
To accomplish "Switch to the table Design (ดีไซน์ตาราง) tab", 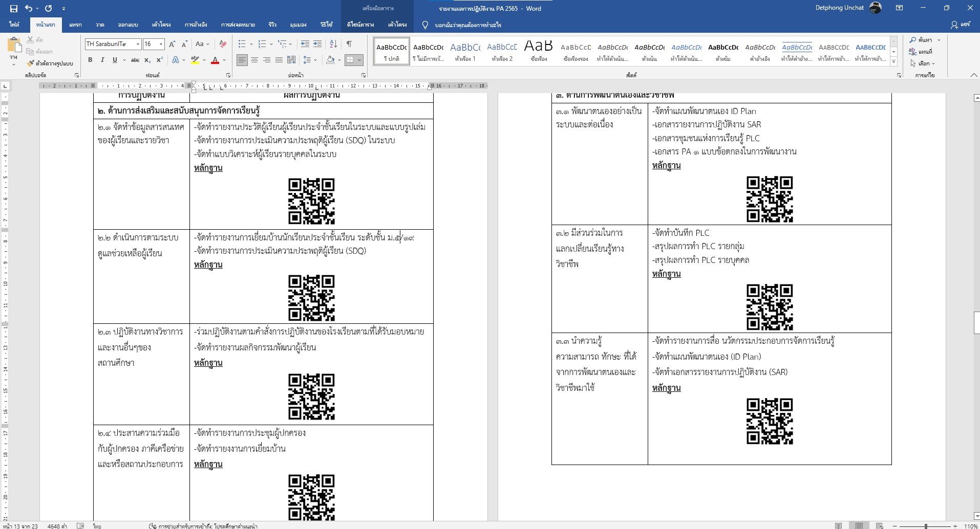I will click(x=360, y=25).
